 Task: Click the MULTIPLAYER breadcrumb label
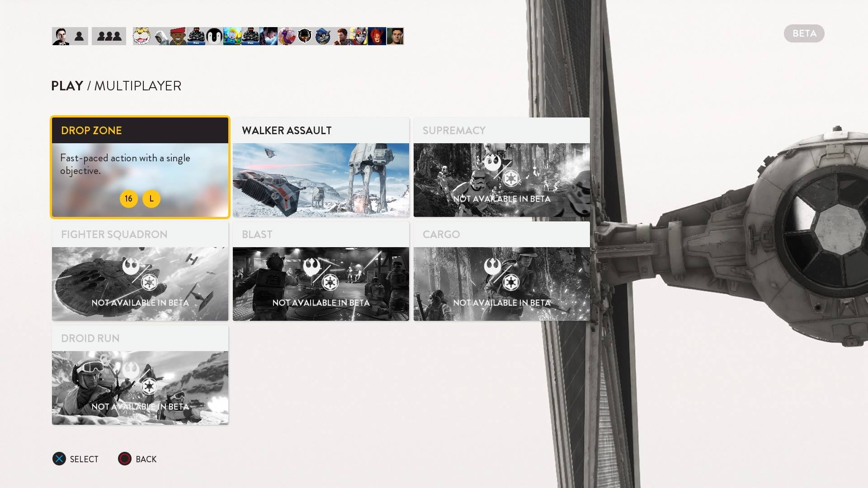point(138,86)
